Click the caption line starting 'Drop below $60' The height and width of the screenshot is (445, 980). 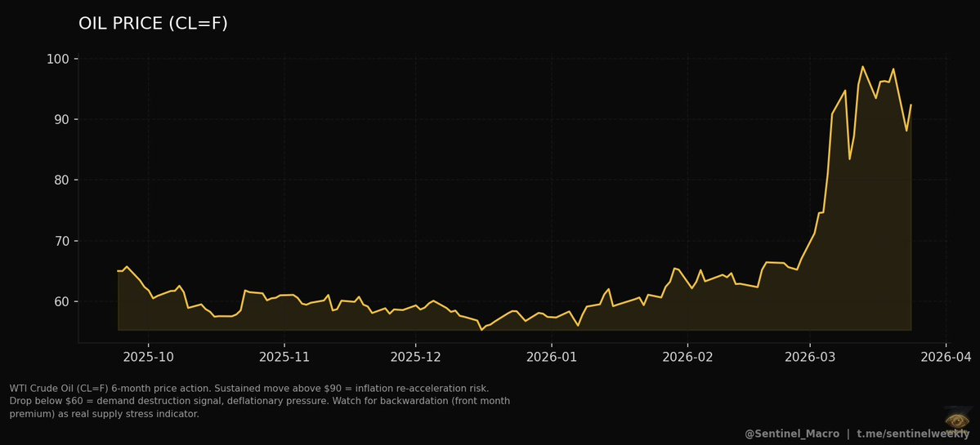pyautogui.click(x=259, y=401)
